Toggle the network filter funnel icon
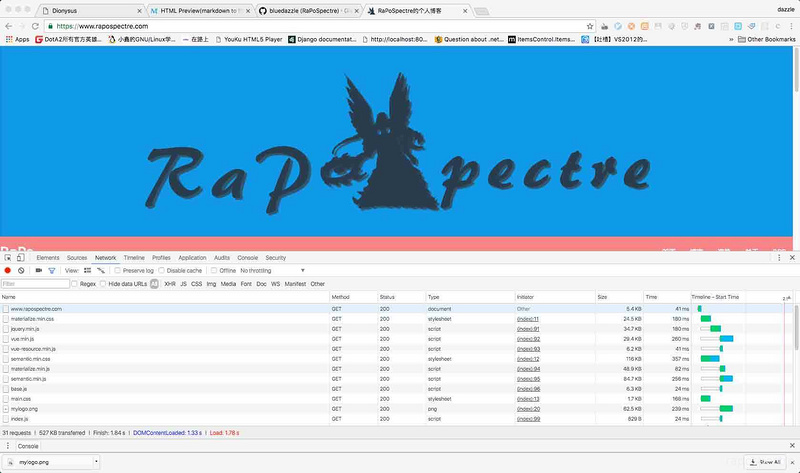 (52, 270)
